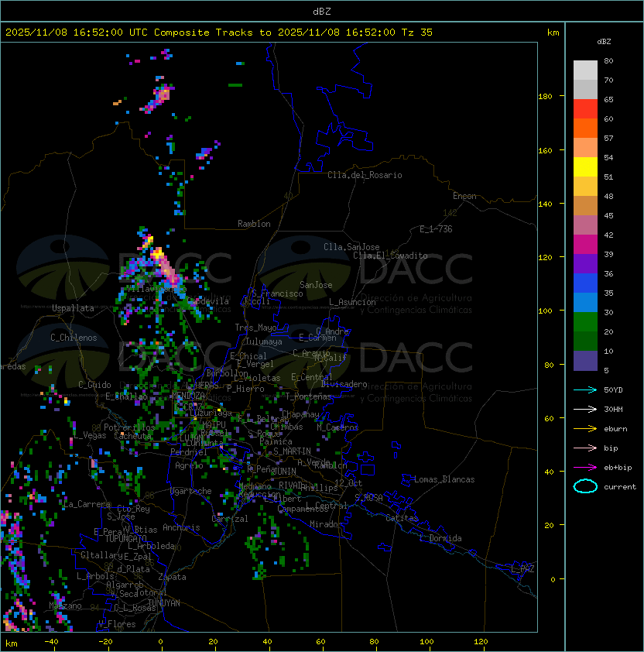Click the Clla.del_Rosario map label
The image size is (644, 652).
(365, 175)
